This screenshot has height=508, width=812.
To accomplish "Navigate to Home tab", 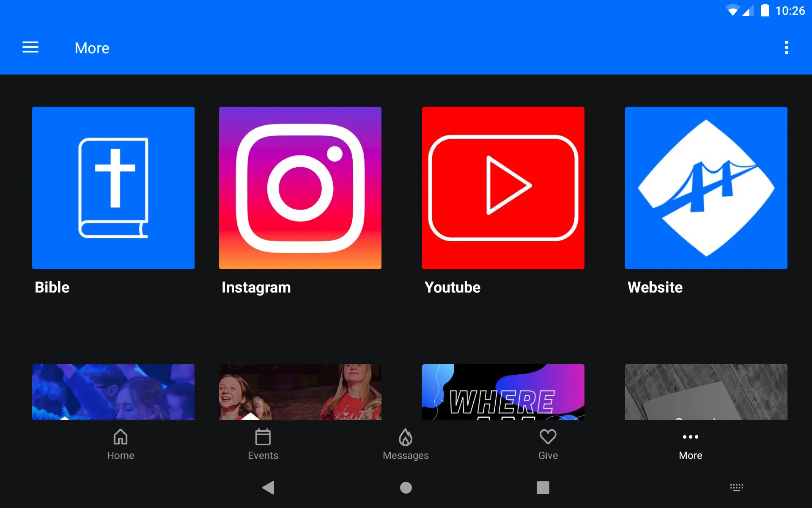I will [x=120, y=444].
